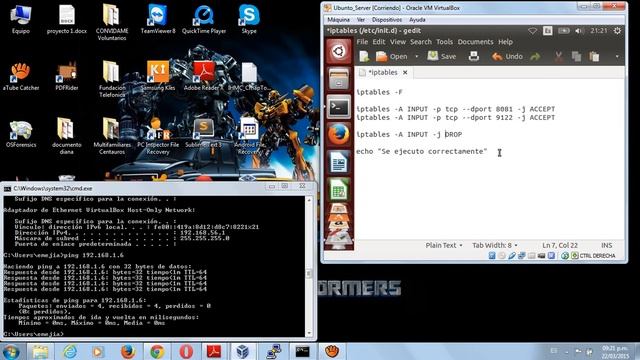Click gedit New document toolbar icon
The width and height of the screenshot is (640, 360).
tap(364, 56)
